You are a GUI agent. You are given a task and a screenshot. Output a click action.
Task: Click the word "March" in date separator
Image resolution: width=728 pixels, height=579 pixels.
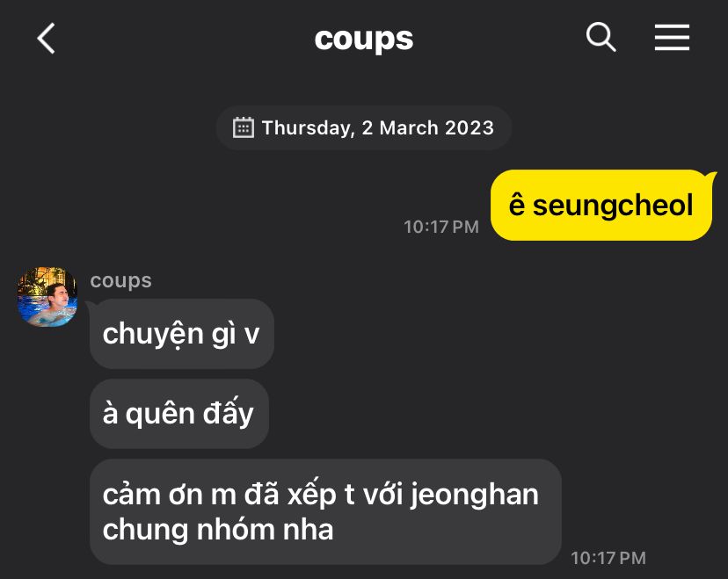409,127
